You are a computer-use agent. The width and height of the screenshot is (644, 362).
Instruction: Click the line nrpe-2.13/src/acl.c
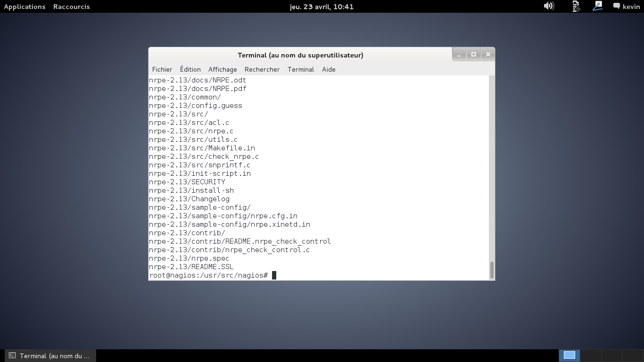click(x=189, y=123)
